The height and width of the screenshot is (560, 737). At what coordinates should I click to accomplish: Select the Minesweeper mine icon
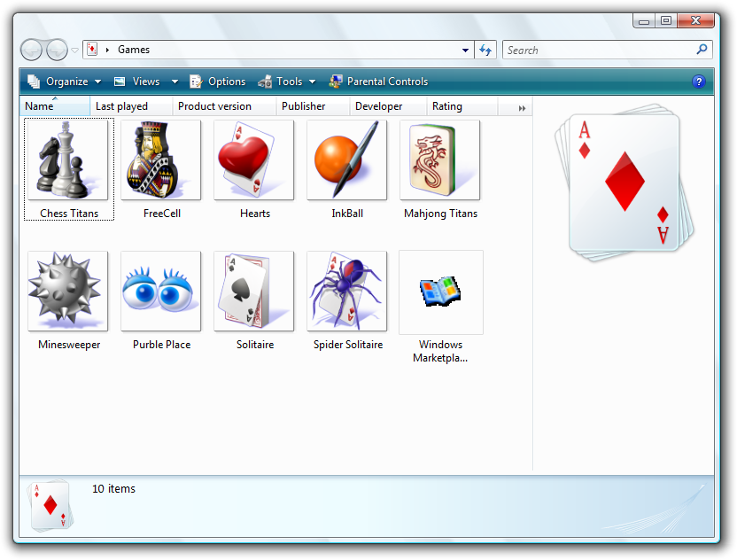67,291
